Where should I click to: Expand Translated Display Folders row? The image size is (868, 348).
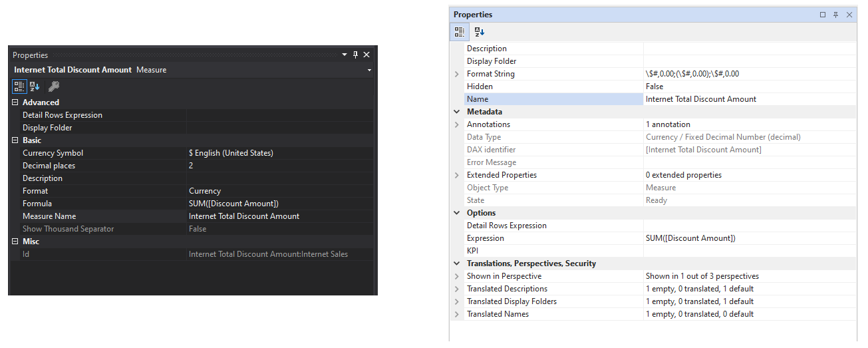coord(457,301)
